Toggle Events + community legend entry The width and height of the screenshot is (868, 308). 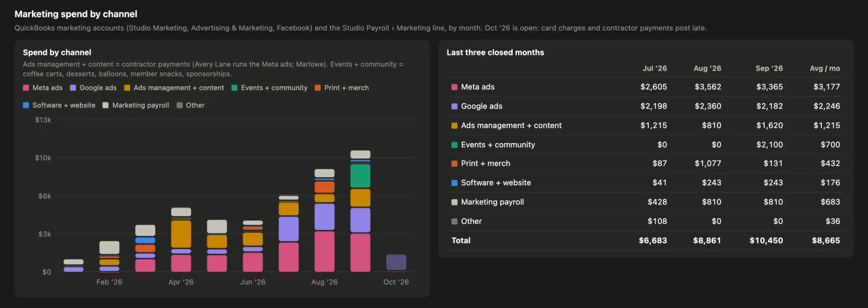(x=270, y=88)
